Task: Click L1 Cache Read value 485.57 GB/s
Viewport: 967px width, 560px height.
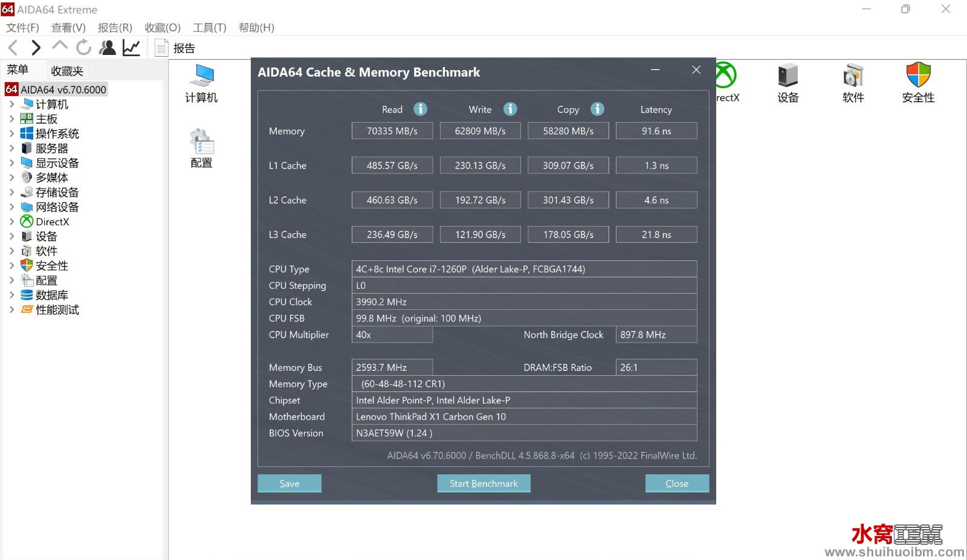Action: pos(392,166)
